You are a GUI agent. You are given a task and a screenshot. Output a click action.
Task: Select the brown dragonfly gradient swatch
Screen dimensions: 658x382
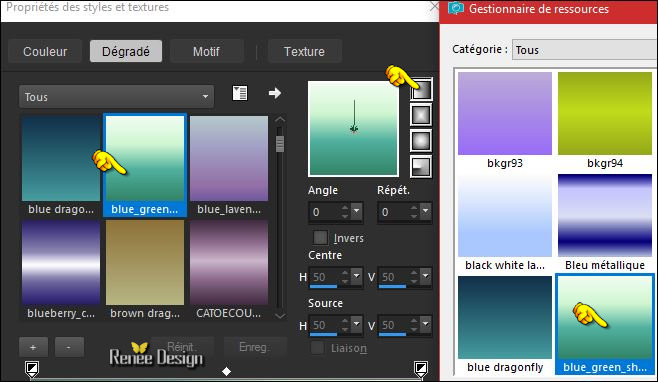(x=145, y=269)
